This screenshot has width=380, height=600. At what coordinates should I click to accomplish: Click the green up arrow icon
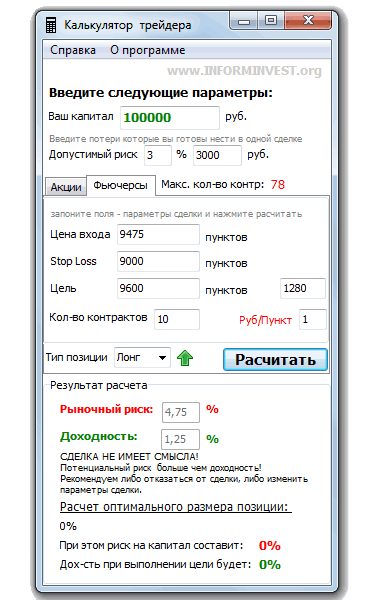coord(185,358)
